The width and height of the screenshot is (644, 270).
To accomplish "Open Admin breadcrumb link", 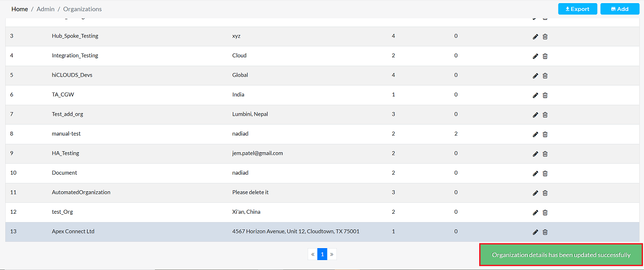I will tap(45, 9).
